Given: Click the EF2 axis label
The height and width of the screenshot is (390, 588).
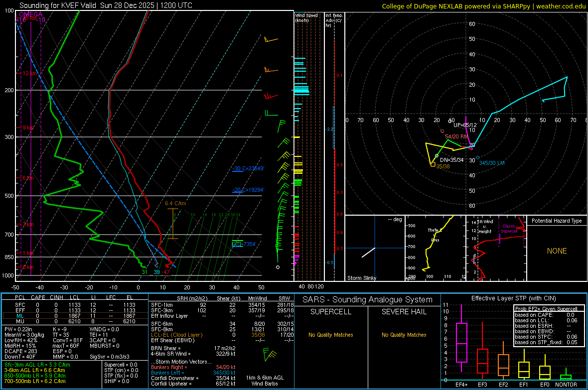Looking at the screenshot, I should [503, 385].
